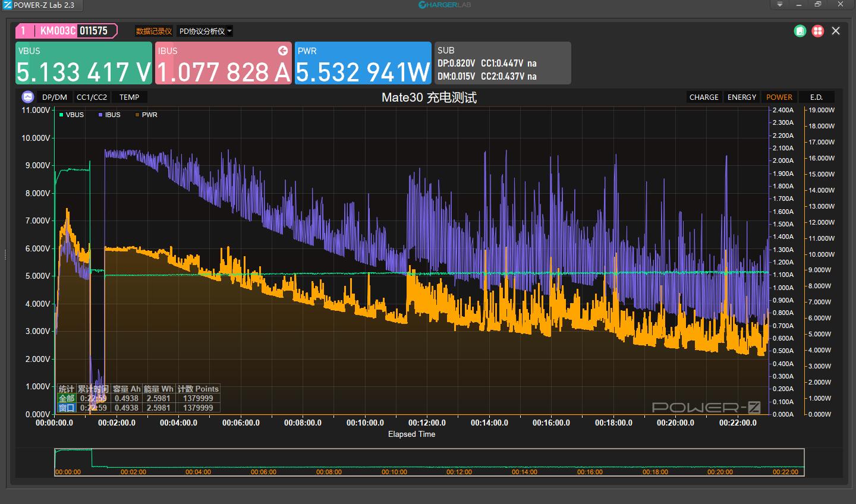Toggle the TEMP curve display
Viewport: 856px width, 504px height.
[129, 97]
